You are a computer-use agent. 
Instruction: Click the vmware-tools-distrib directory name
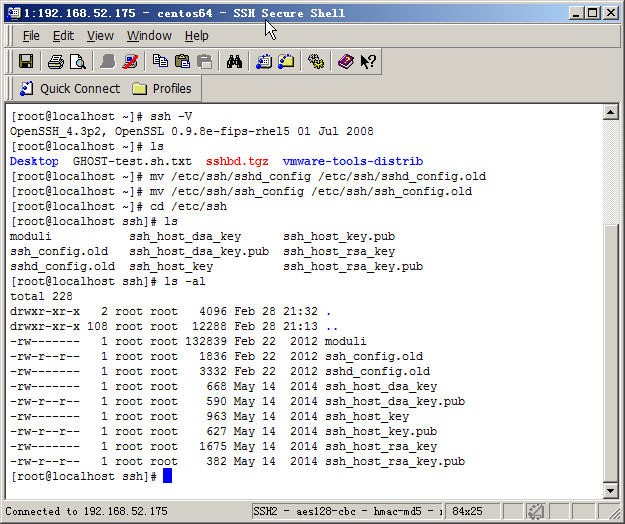(353, 161)
